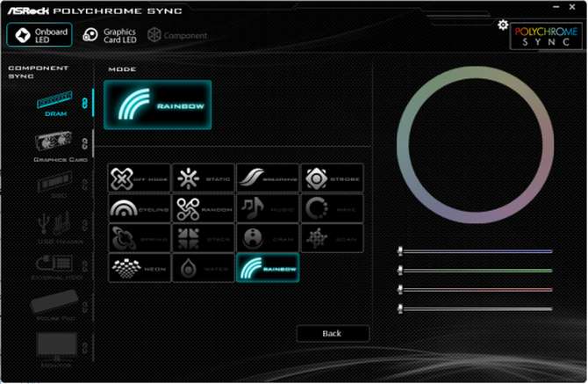The image size is (588, 384).
Task: Select the DRAM component in sidebar
Action: pos(55,105)
